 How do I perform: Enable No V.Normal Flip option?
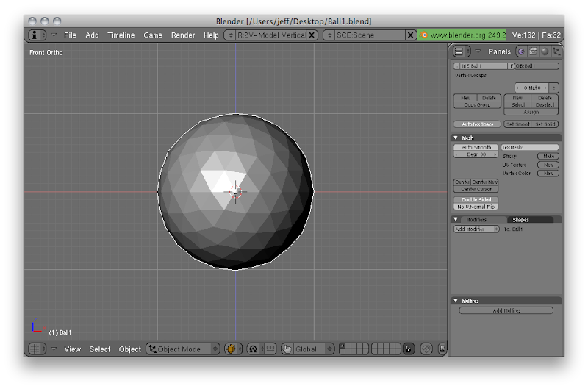click(x=476, y=207)
